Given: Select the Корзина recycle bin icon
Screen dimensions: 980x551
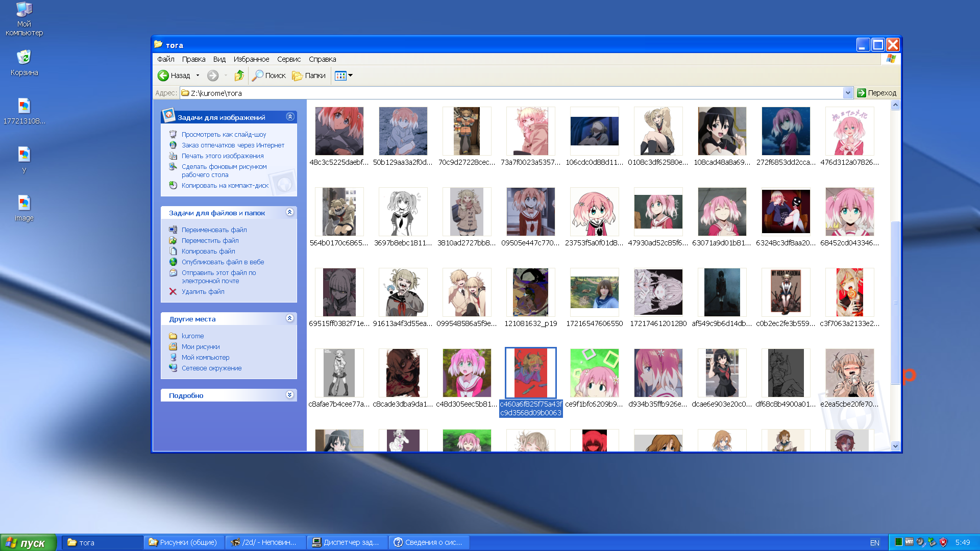Looking at the screenshot, I should click(24, 63).
